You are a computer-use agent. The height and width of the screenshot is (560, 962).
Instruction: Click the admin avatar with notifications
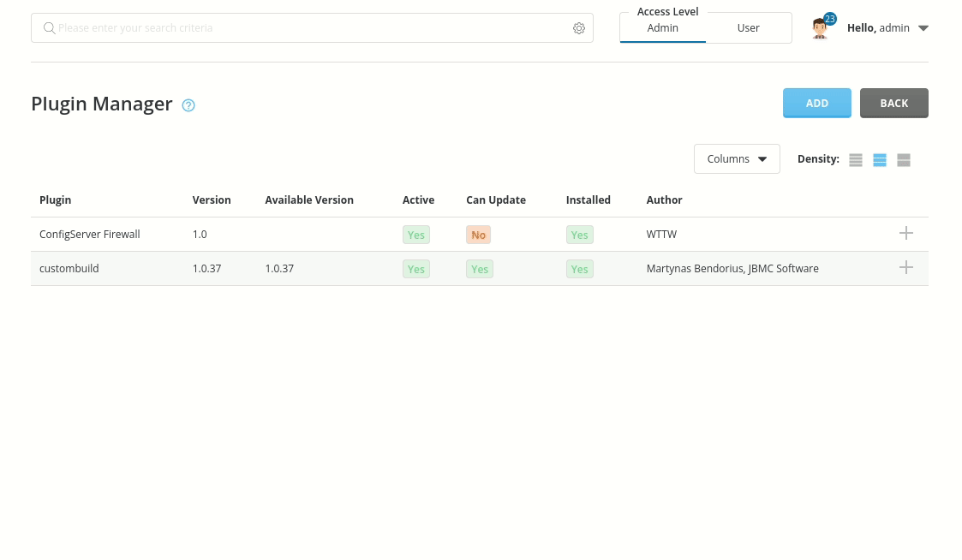click(x=821, y=28)
